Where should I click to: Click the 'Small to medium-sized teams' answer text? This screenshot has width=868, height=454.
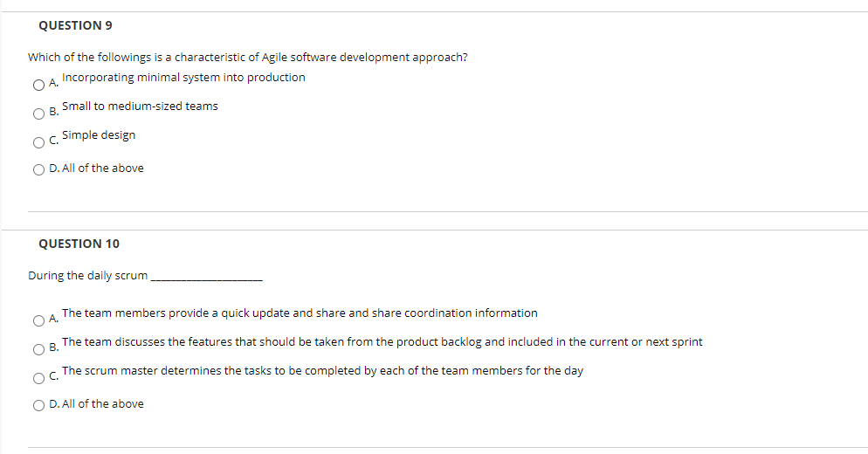click(x=140, y=107)
